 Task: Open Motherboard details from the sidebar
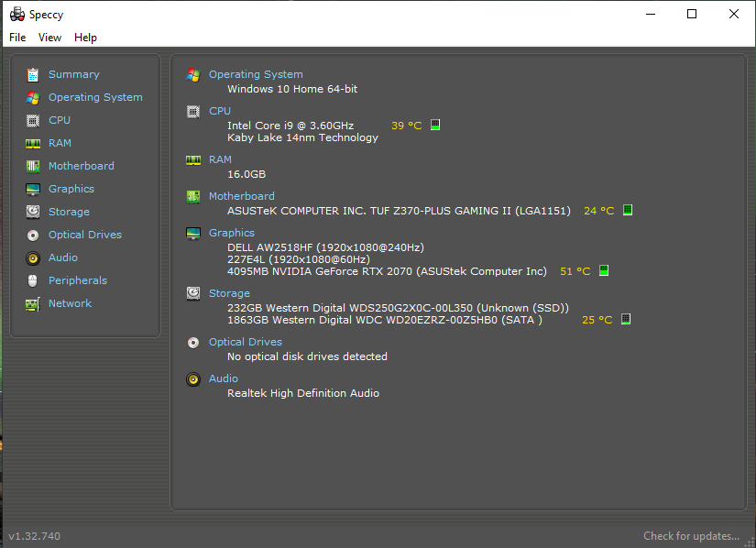click(x=81, y=166)
